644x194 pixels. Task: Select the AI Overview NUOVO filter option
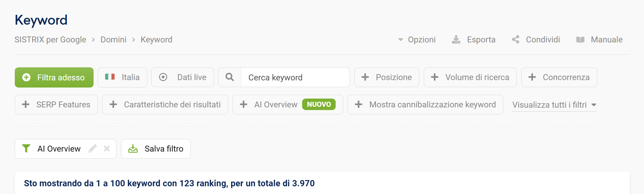point(288,104)
